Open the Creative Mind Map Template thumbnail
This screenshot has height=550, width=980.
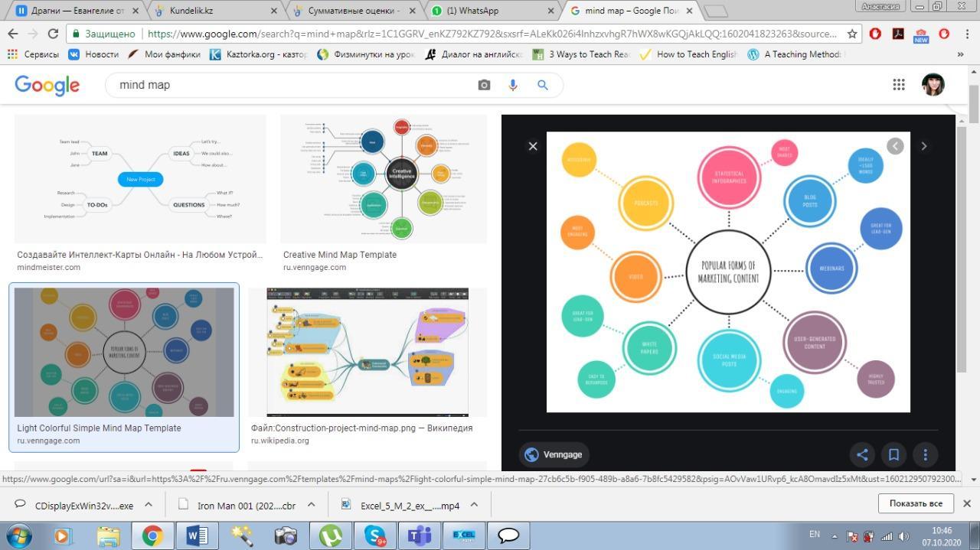pos(383,179)
